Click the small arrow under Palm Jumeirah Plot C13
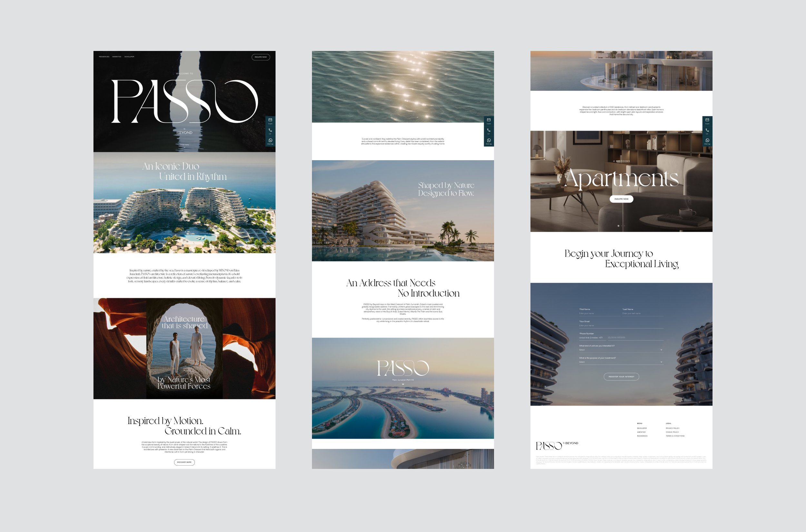This screenshot has height=532, width=806. [403, 384]
